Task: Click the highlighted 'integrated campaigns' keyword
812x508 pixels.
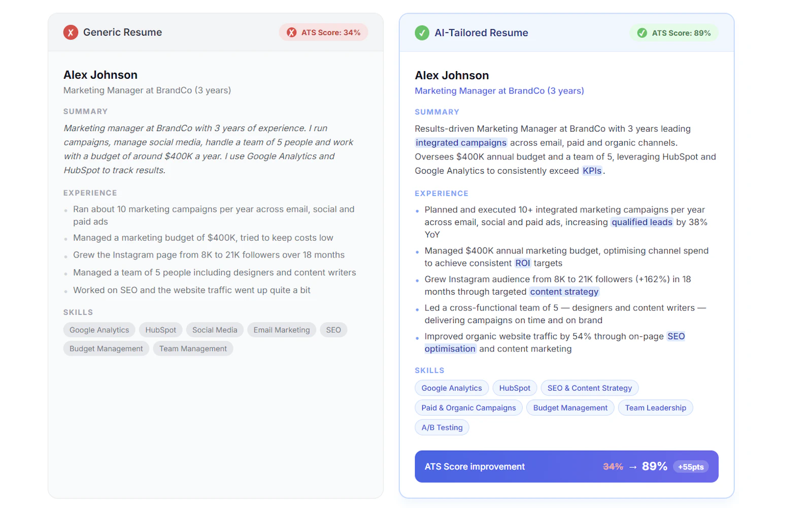Action: click(461, 143)
